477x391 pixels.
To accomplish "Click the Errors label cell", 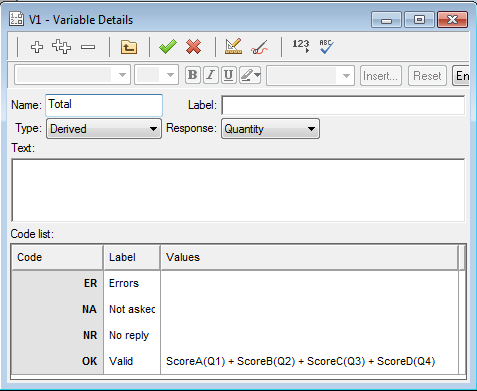I will tap(132, 283).
